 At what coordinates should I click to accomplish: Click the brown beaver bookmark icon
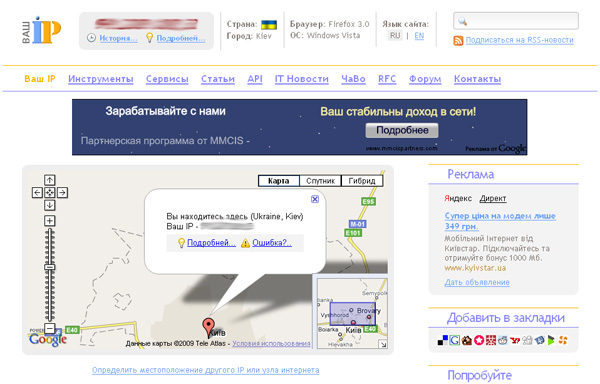coord(467,340)
